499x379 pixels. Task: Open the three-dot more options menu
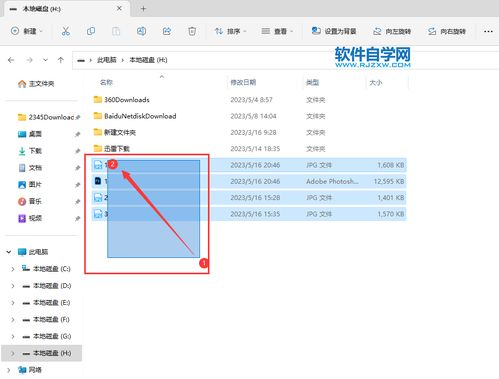[488, 31]
